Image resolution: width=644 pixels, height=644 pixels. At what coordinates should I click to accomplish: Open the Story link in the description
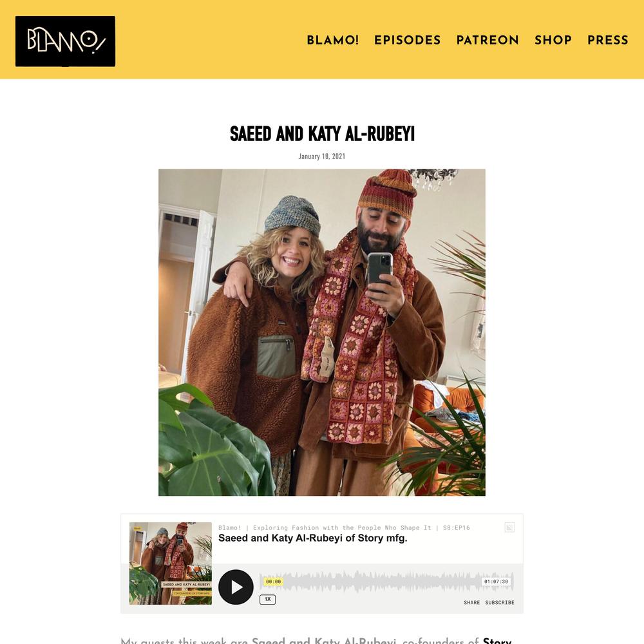point(497,640)
